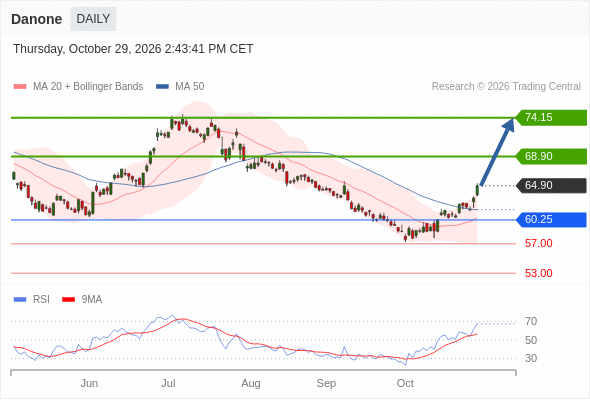Click the pink MA 20 Bollinger legend swatch
590x400 pixels.
(x=20, y=87)
